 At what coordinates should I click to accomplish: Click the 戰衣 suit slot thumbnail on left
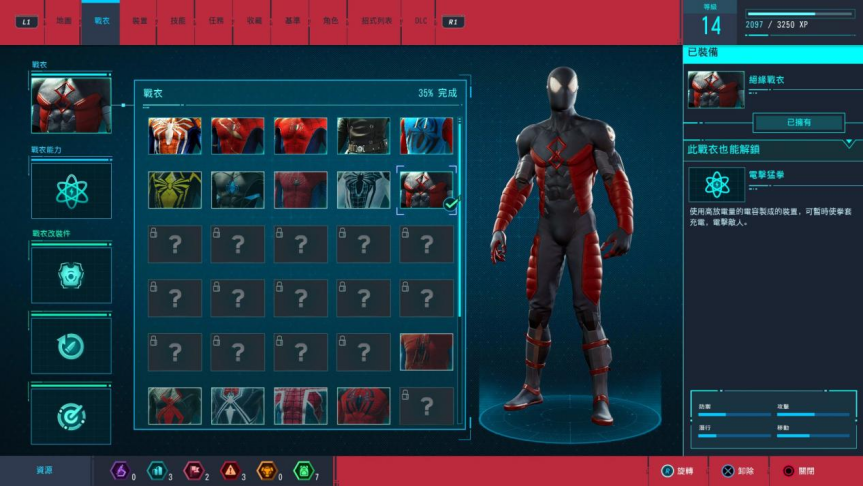click(72, 105)
